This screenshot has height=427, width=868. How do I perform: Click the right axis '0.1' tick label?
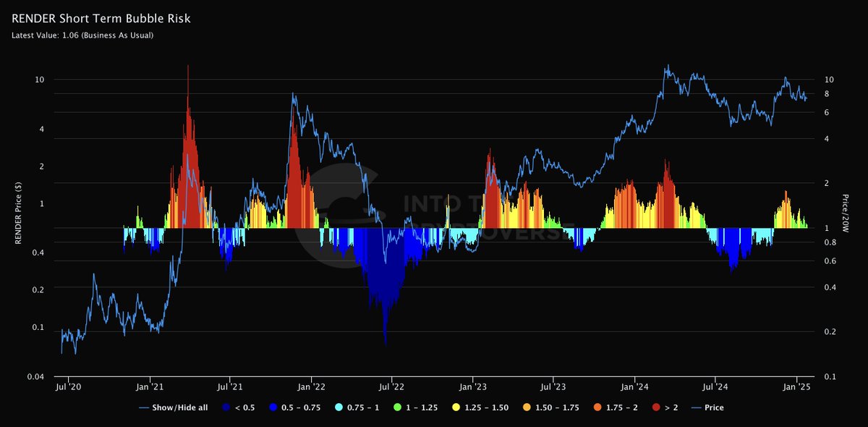(830, 377)
